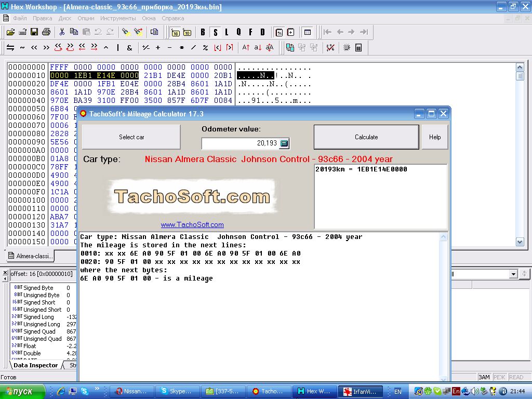Viewport: 532px width, 399px height.
Task: Open the Инструменты menu
Action: [x=118, y=18]
